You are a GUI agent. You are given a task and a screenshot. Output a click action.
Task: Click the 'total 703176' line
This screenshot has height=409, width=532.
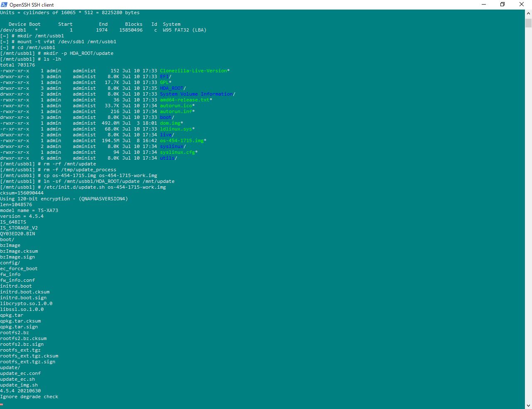(x=17, y=65)
